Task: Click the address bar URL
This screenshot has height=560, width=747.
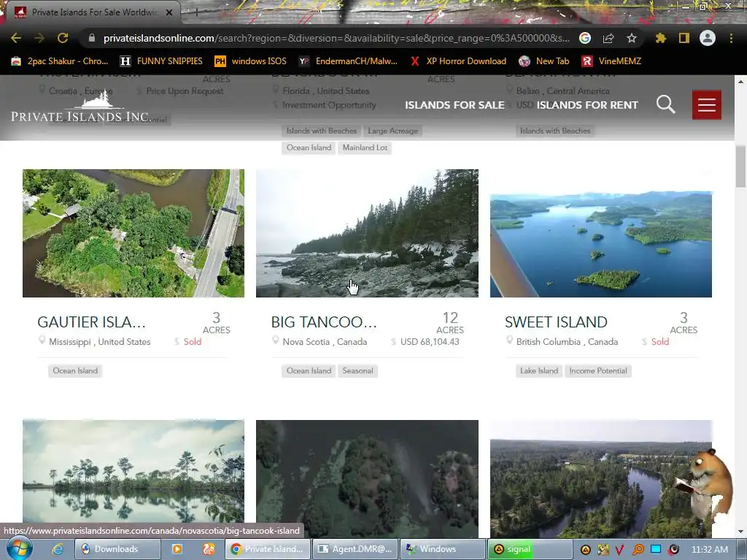Action: coord(336,38)
